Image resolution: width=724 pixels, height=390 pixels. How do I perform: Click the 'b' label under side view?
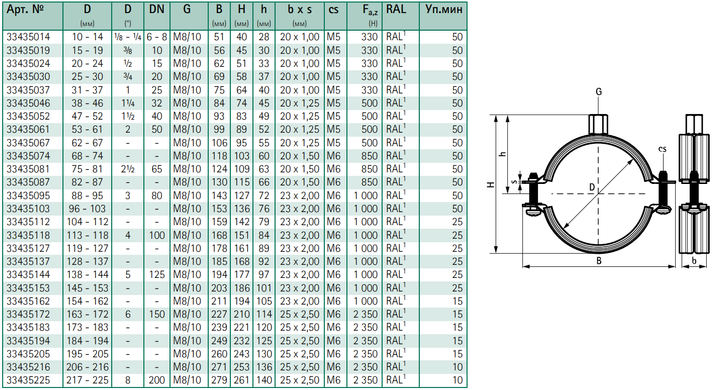[x=694, y=261]
